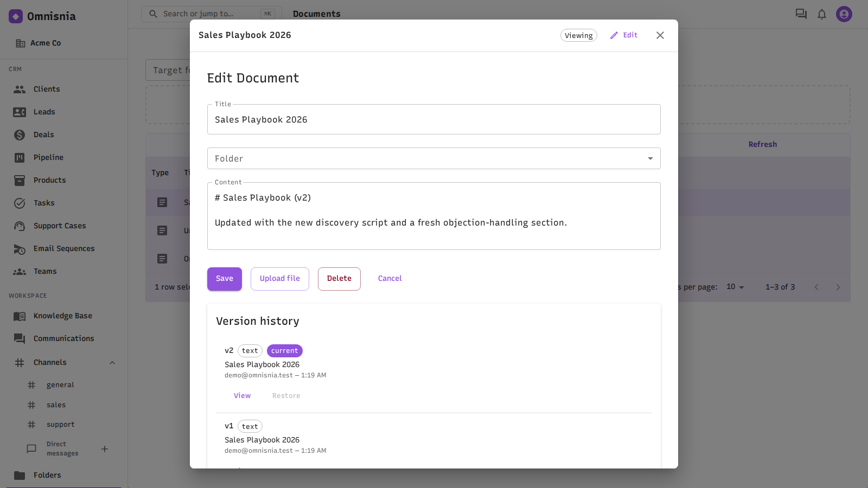Open Pipeline board icon
This screenshot has height=488, width=868.
coord(20,158)
